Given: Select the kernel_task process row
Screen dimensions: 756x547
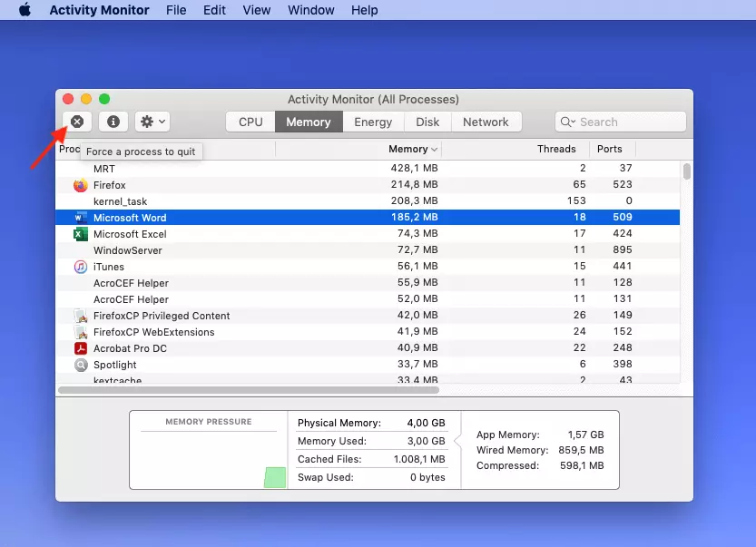Looking at the screenshot, I should point(368,201).
